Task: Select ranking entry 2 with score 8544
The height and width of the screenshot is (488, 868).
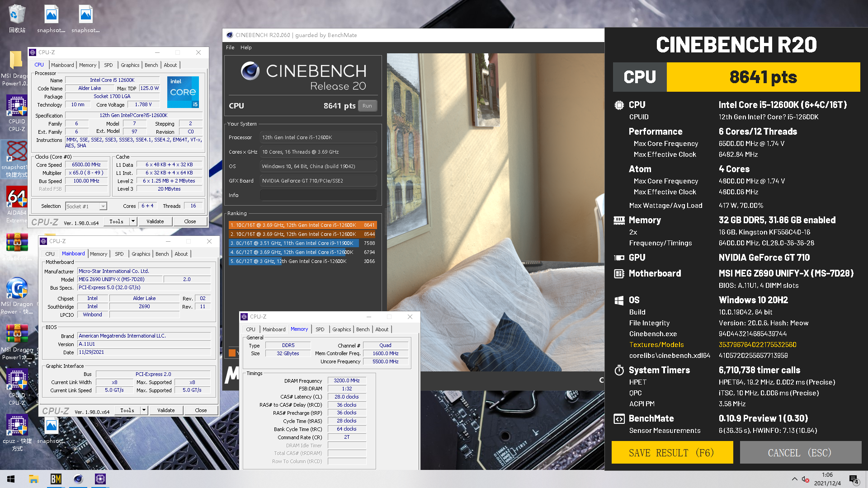Action: click(x=302, y=234)
